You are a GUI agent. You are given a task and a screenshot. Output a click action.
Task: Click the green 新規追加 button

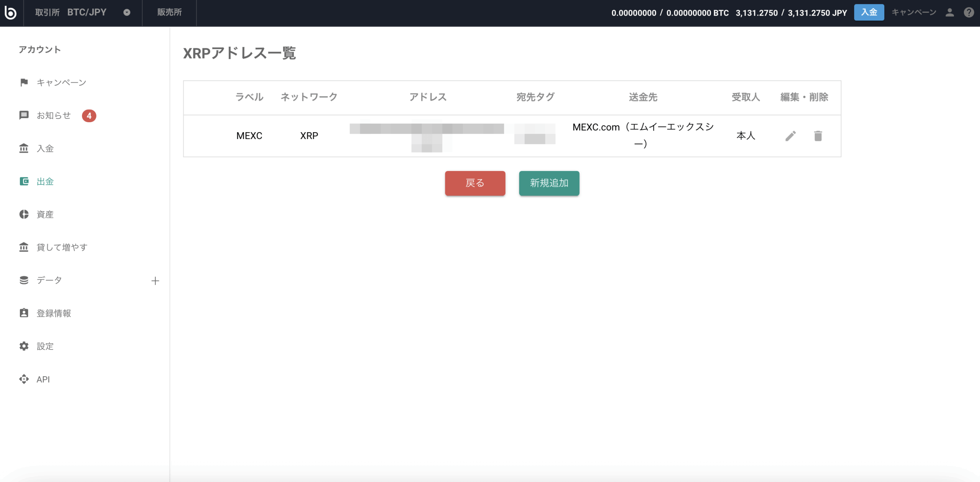tap(549, 183)
